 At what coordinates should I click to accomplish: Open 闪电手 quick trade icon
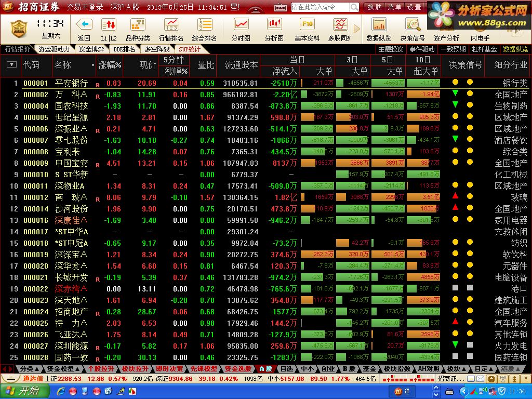[480, 29]
